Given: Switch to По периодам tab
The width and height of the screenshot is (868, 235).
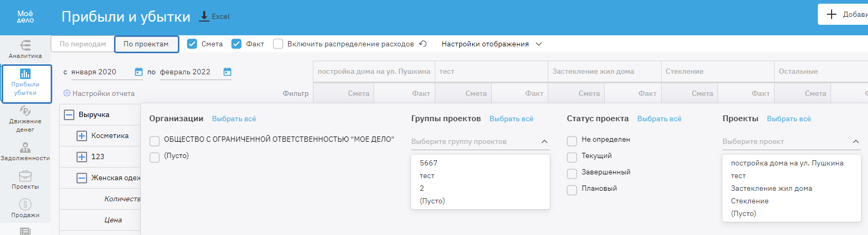Looking at the screenshot, I should (83, 44).
